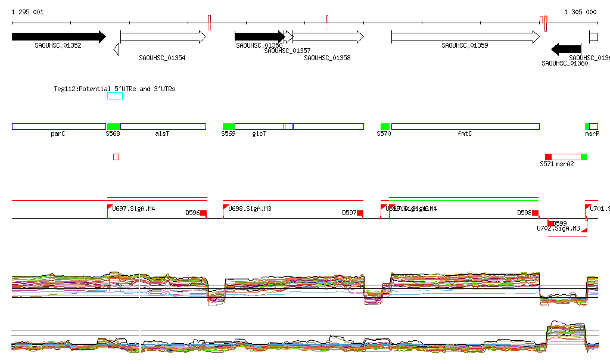Click the D597 terminator marker

pyautogui.click(x=360, y=213)
